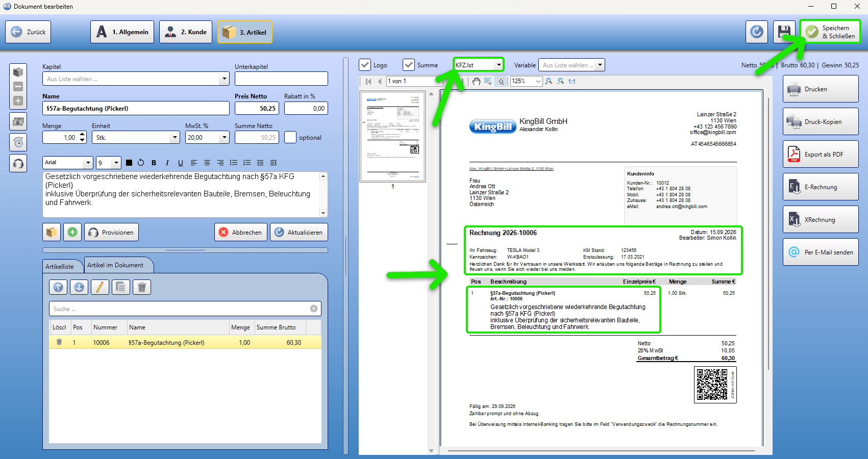This screenshot has height=459, width=868.
Task: Select the 3. Artikel tab
Action: [x=245, y=32]
